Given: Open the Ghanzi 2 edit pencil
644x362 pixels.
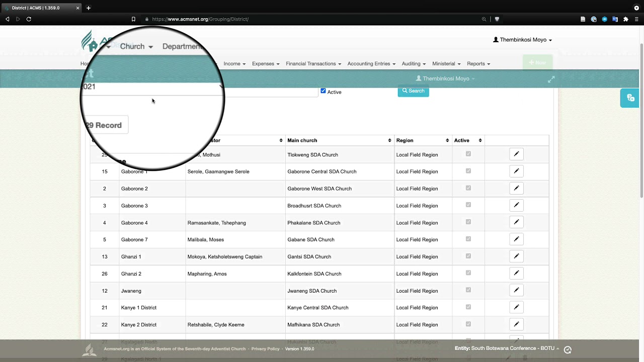Looking at the screenshot, I should pos(516,274).
